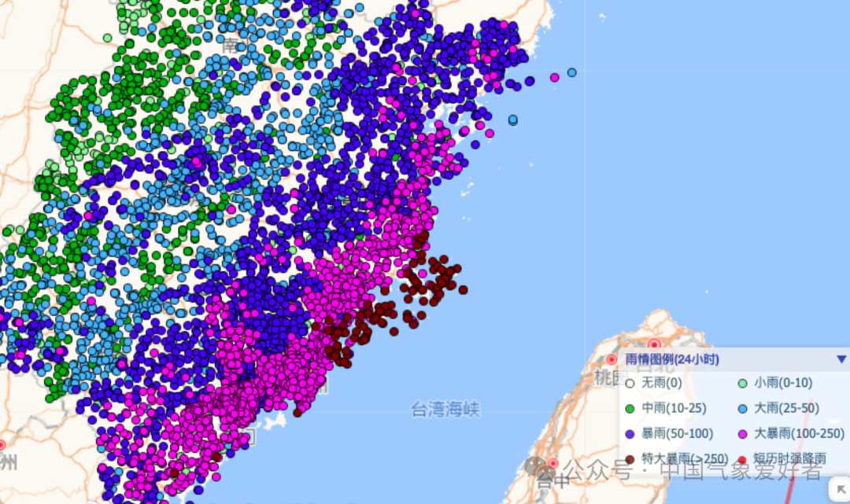Click the 大雨(25-50) blue legend circle
Screen dimensions: 850x504
(741, 408)
